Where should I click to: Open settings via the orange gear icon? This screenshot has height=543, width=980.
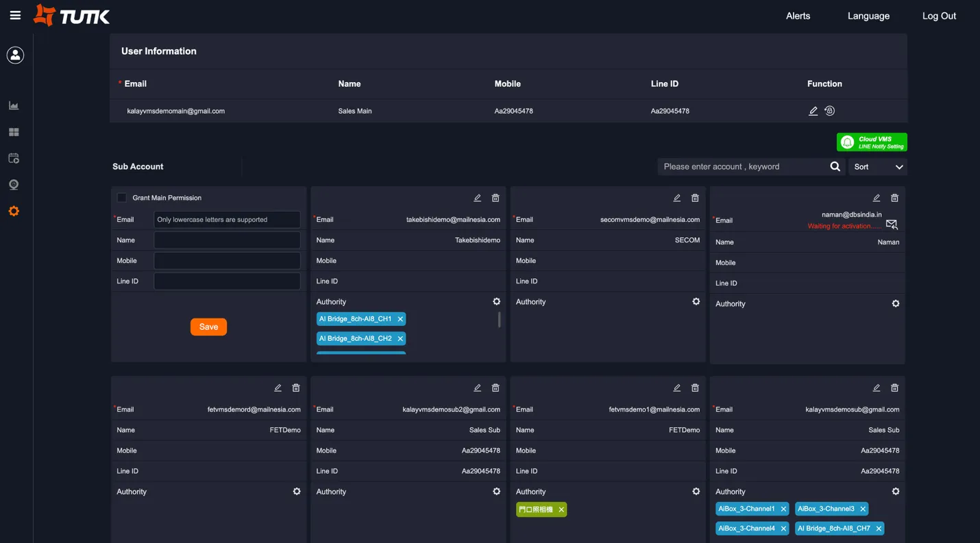[x=14, y=211]
